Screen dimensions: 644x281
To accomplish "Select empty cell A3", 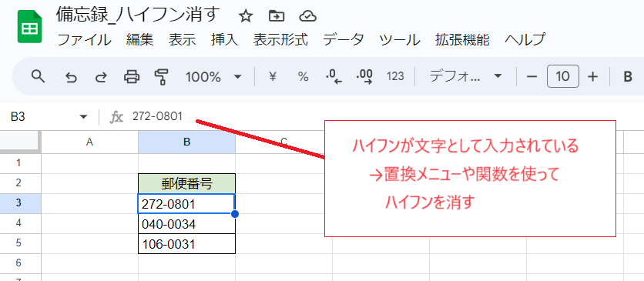I will (x=89, y=203).
